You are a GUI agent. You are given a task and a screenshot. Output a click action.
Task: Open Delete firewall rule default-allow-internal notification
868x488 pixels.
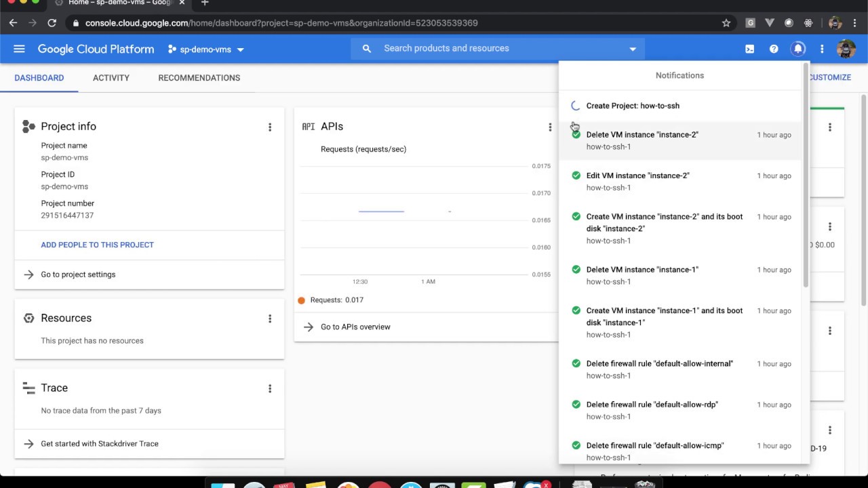pyautogui.click(x=680, y=369)
